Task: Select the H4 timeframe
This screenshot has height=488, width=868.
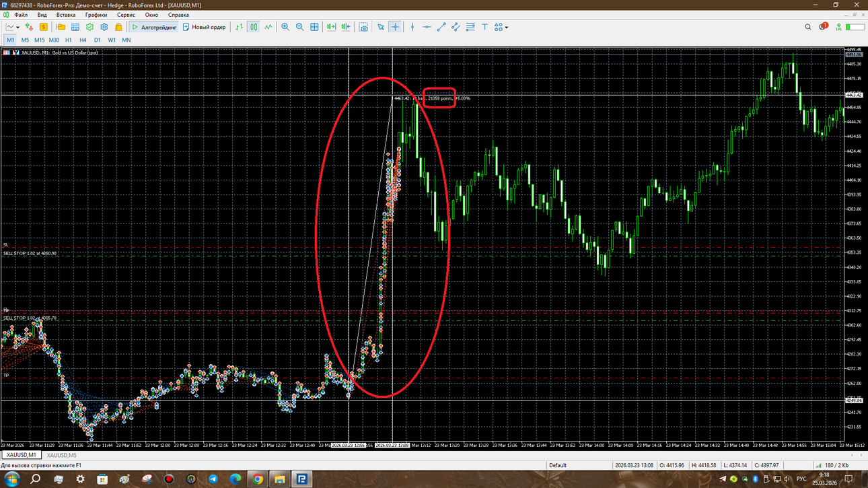Action: click(83, 40)
